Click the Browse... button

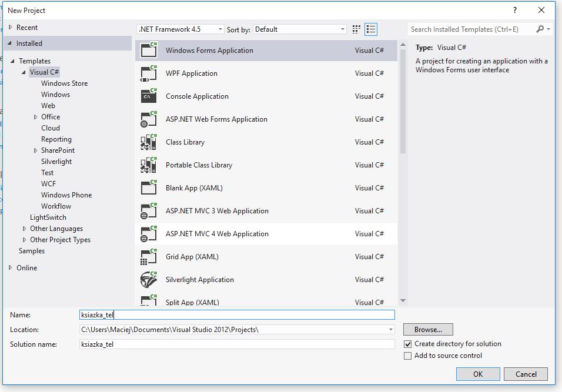coord(428,330)
